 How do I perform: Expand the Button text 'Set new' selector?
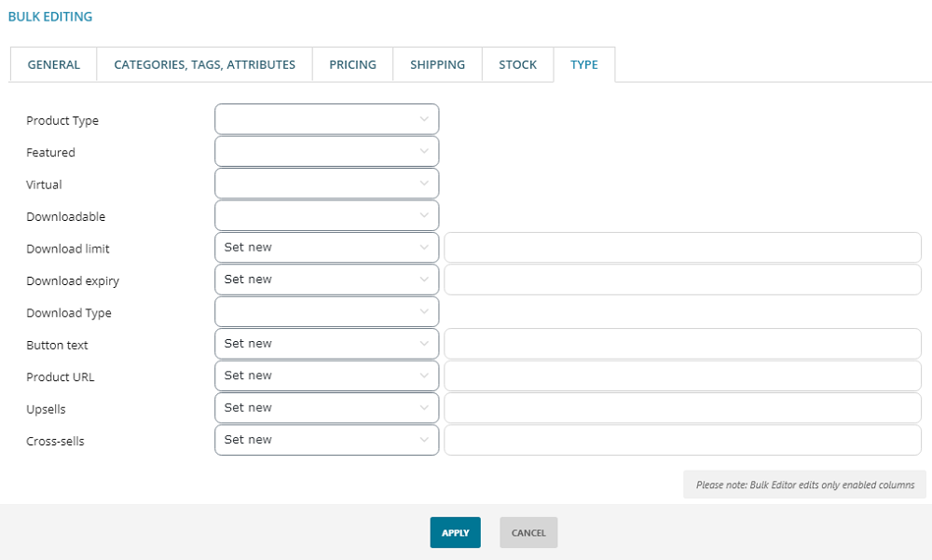point(326,343)
